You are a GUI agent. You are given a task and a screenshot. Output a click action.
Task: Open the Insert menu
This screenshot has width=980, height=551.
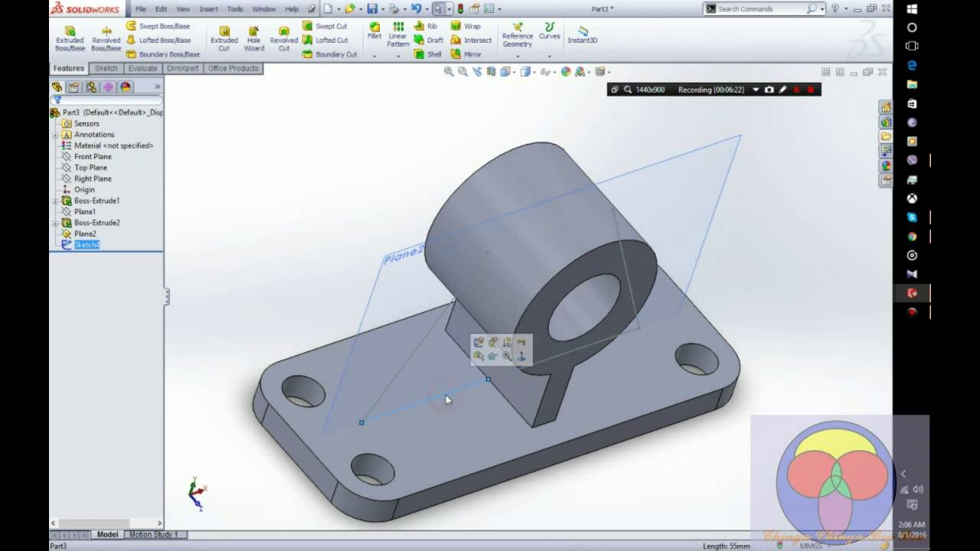208,9
